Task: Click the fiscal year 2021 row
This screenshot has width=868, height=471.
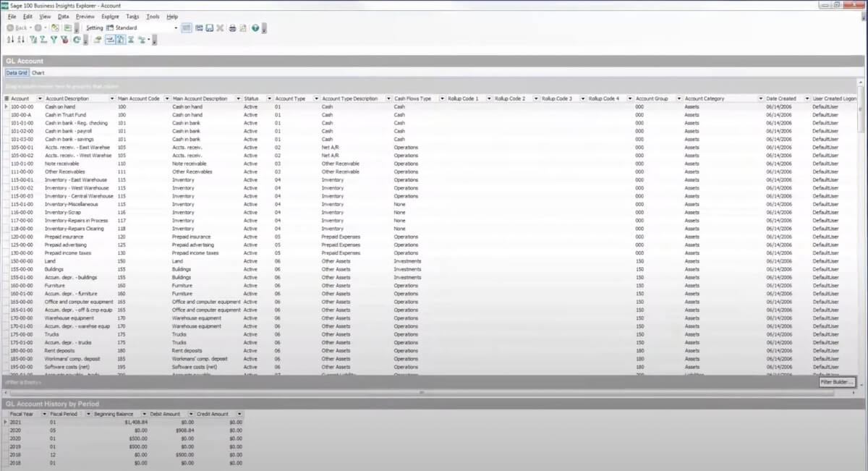Action: point(123,421)
